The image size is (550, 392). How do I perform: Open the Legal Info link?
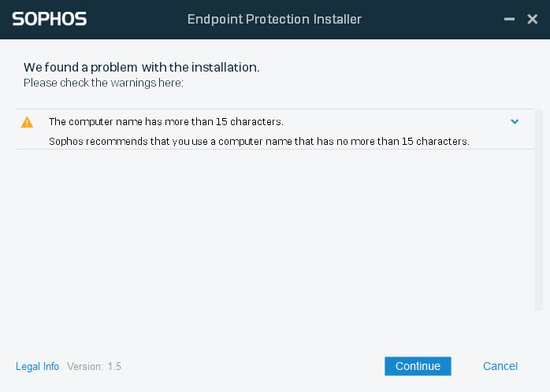(37, 367)
